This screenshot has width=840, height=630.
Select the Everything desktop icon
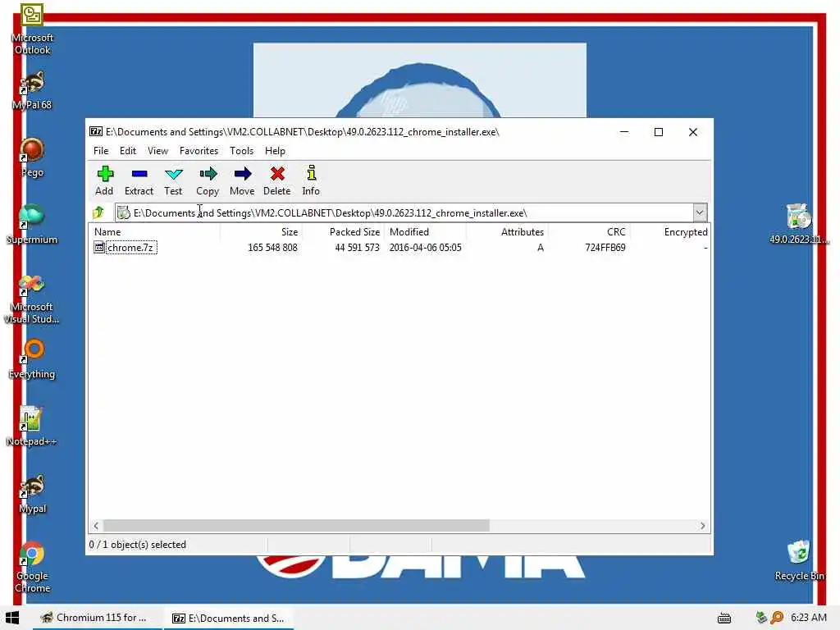[x=32, y=359]
